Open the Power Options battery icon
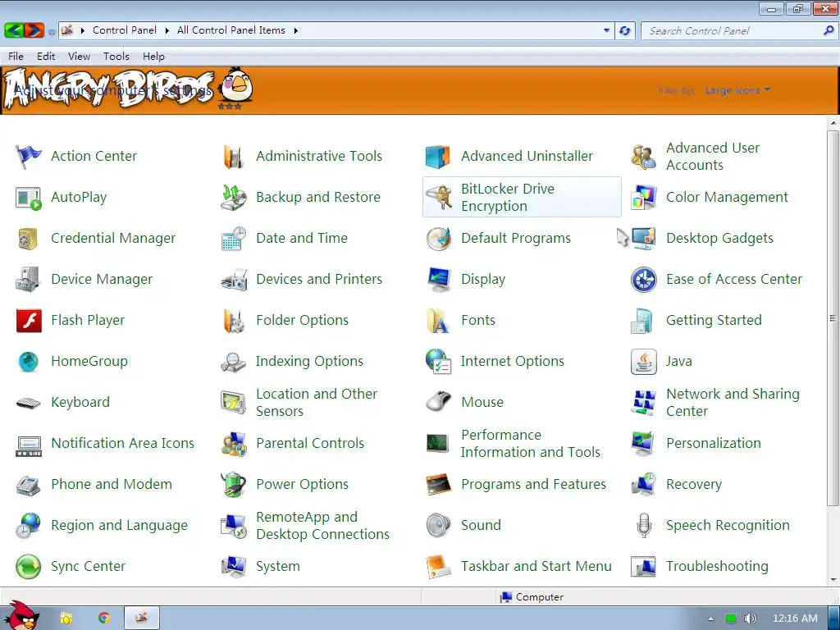The width and height of the screenshot is (840, 630). click(x=234, y=484)
